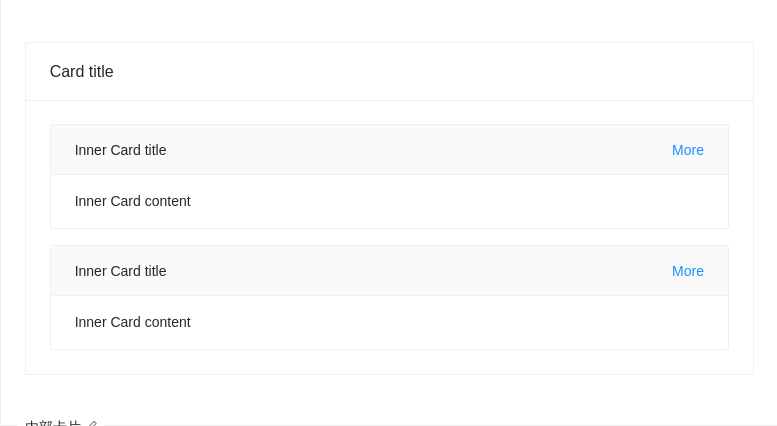777x426 pixels.
Task: Click second 'Inner Card content' text
Action: point(132,322)
